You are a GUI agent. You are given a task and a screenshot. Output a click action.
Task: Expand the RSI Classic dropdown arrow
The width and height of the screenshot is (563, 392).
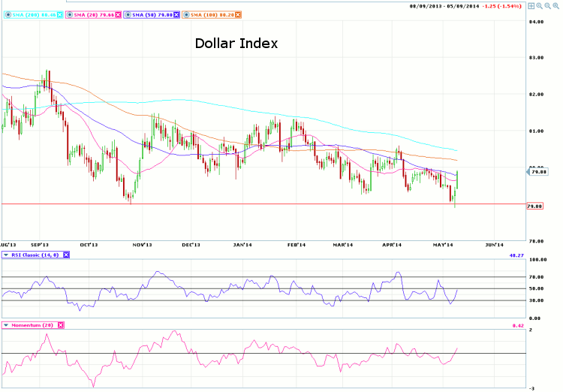point(7,255)
